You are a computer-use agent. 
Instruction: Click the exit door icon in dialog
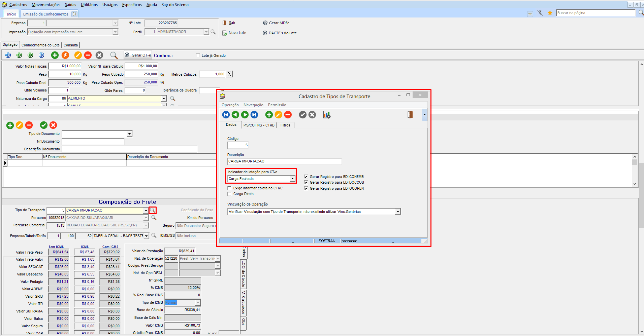(410, 115)
